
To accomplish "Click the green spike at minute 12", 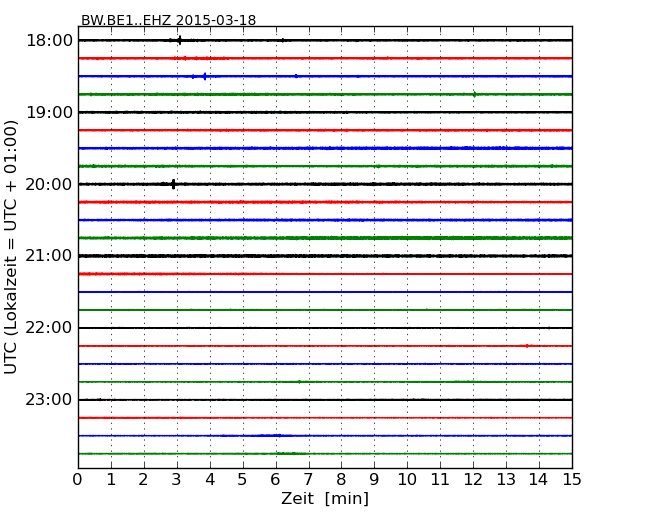I will [475, 94].
